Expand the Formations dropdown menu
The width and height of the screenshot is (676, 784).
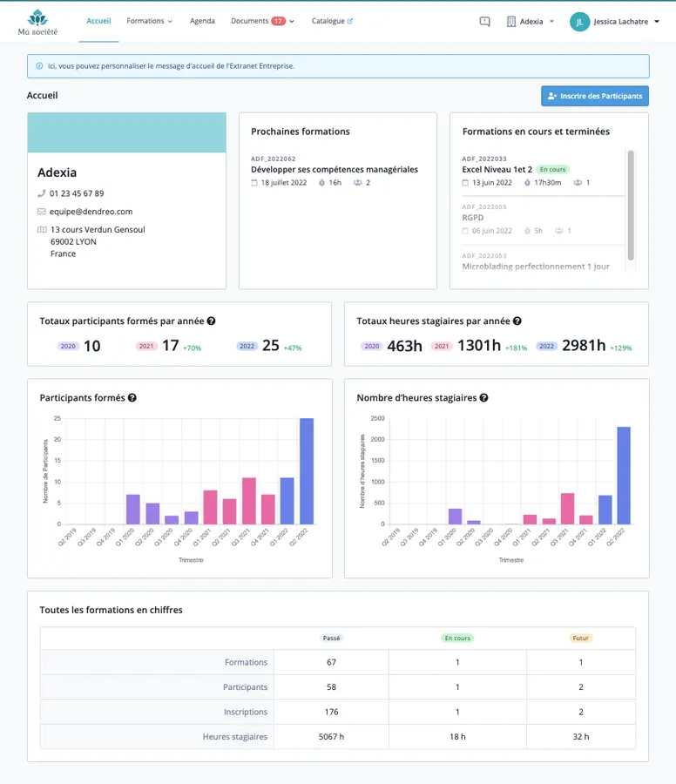[149, 21]
